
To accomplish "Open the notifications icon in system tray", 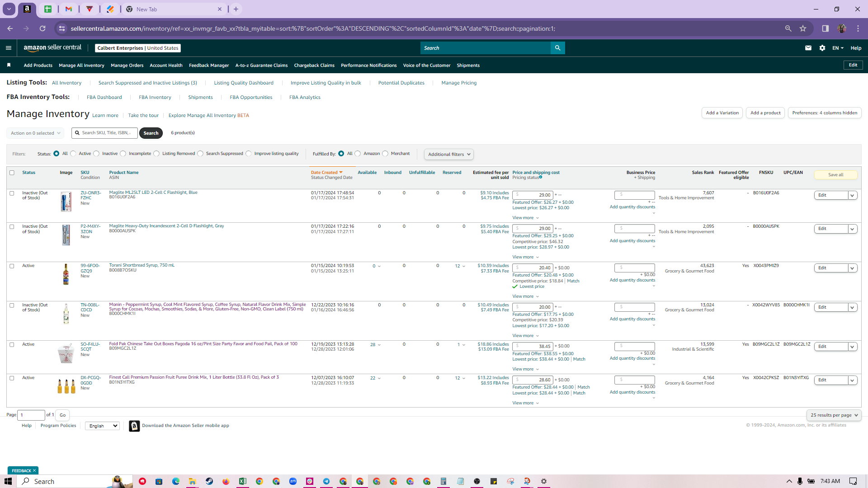I will click(853, 481).
